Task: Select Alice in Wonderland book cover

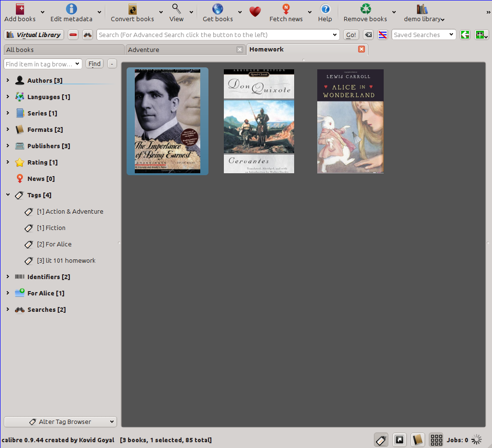Action: tap(350, 121)
